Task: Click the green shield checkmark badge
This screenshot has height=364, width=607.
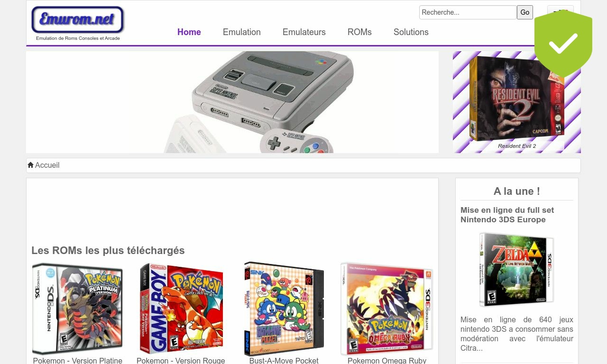Action: tap(563, 44)
